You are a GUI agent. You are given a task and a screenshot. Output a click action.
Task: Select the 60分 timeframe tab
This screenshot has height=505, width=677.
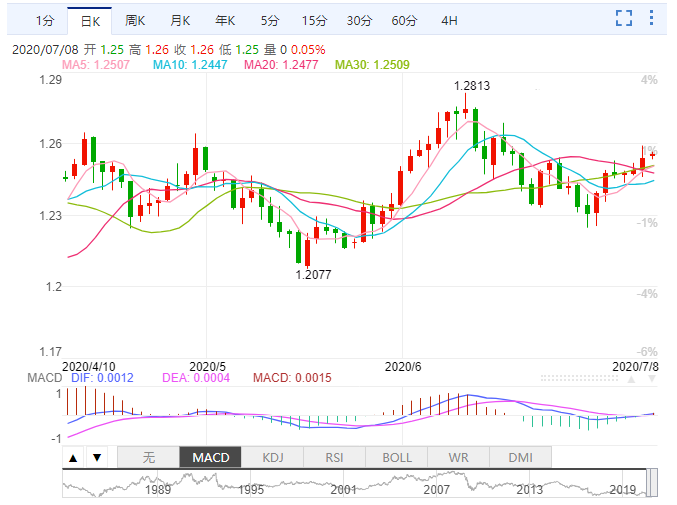pyautogui.click(x=404, y=21)
